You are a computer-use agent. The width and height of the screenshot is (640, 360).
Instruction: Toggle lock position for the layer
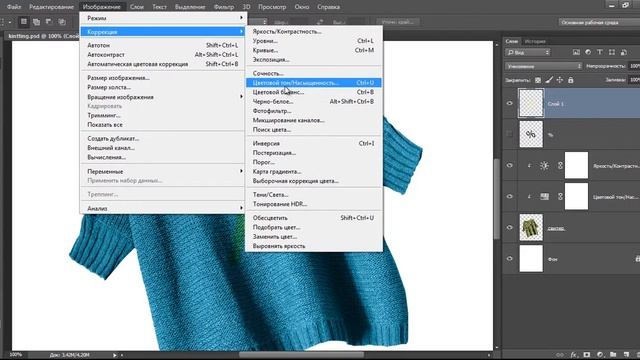pyautogui.click(x=560, y=80)
